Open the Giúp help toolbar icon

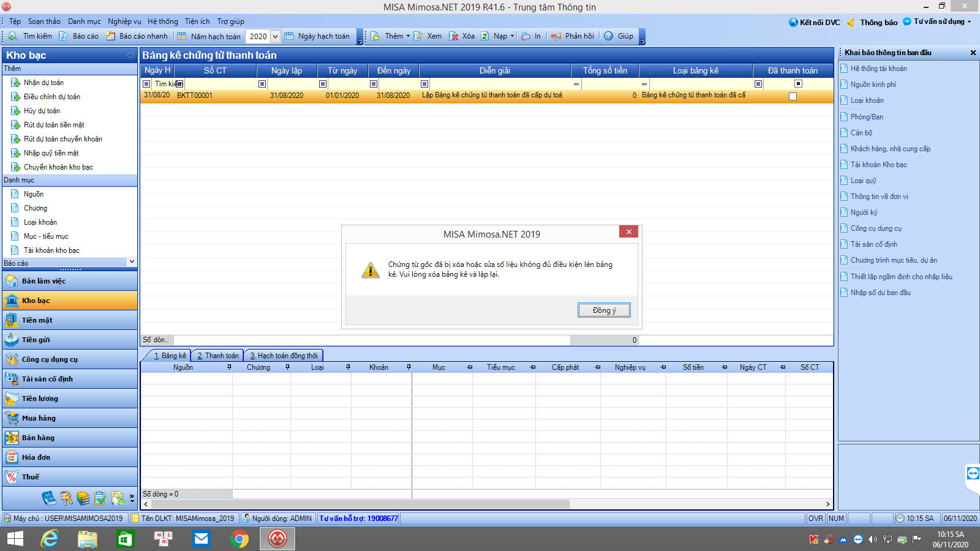click(609, 36)
